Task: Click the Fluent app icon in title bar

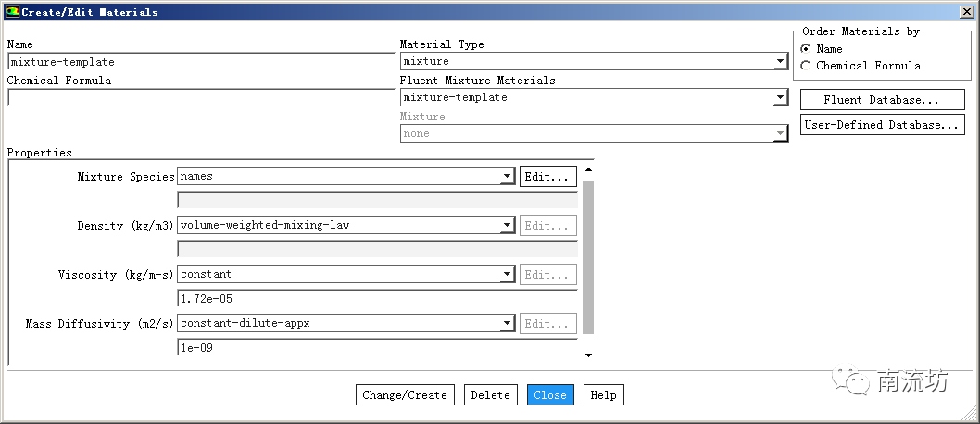Action: (12, 12)
